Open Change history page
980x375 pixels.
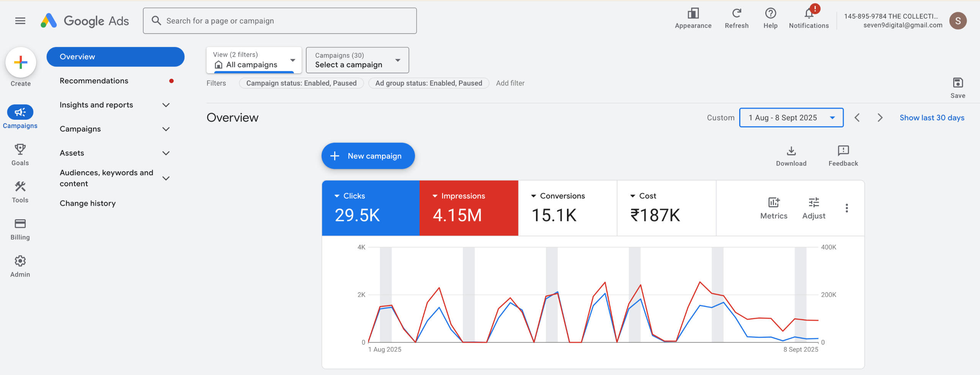pyautogui.click(x=88, y=203)
